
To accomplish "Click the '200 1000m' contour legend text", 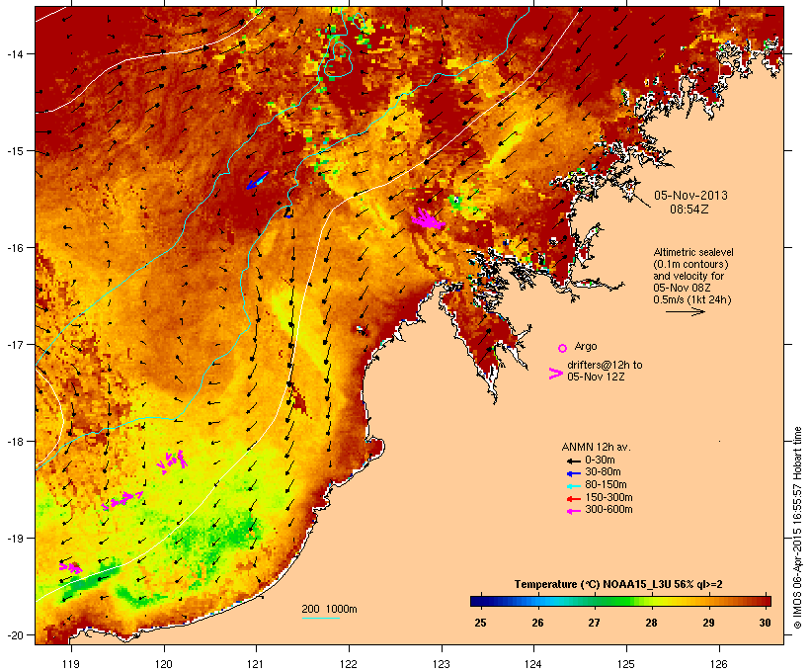I will click(x=329, y=609).
